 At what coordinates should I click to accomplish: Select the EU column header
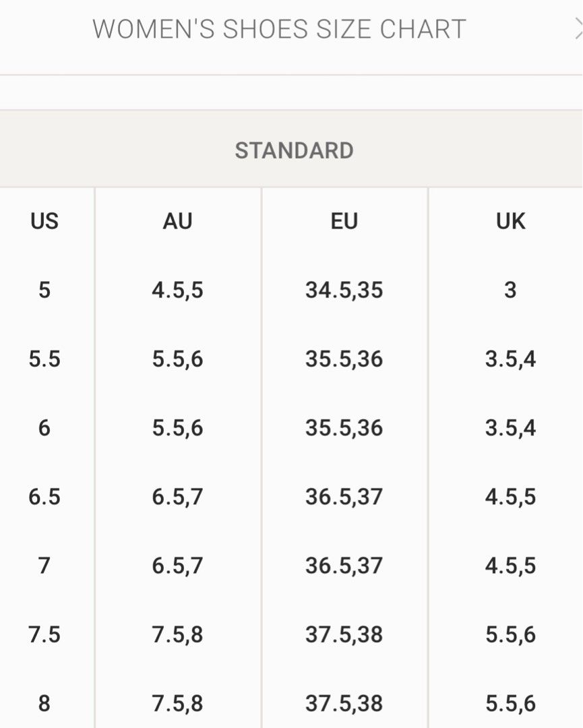(x=344, y=221)
